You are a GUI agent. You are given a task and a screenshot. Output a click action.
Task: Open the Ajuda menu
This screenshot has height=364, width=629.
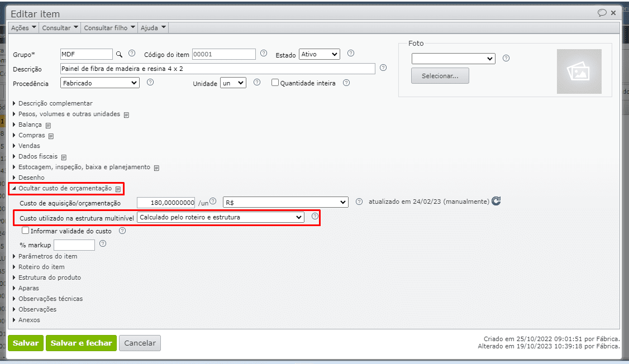coord(153,28)
